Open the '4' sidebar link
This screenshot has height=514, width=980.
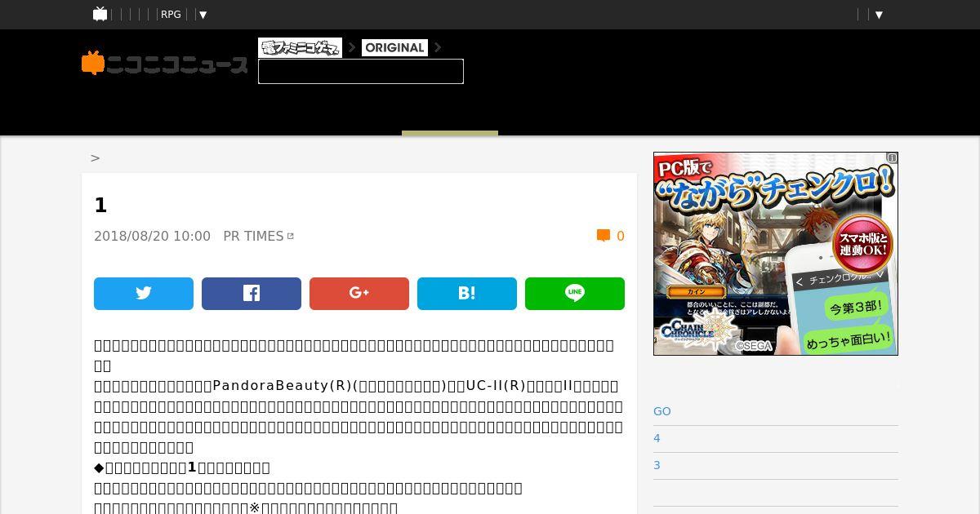coord(657,438)
